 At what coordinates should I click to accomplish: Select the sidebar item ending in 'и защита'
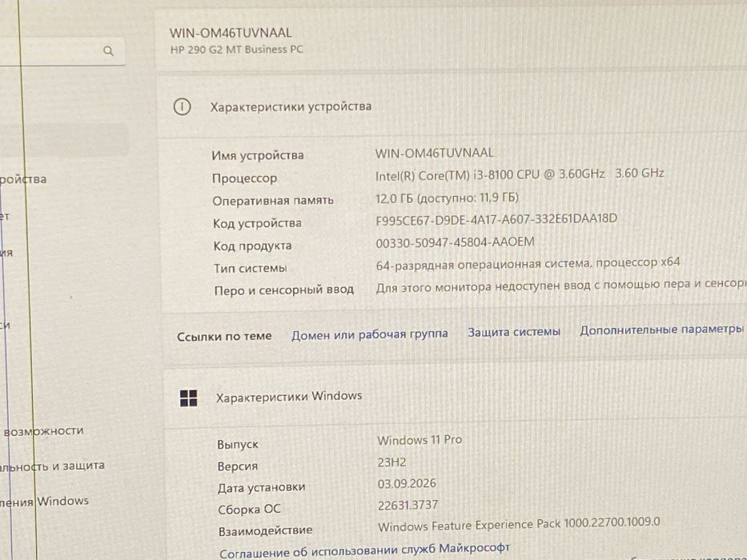(x=52, y=466)
